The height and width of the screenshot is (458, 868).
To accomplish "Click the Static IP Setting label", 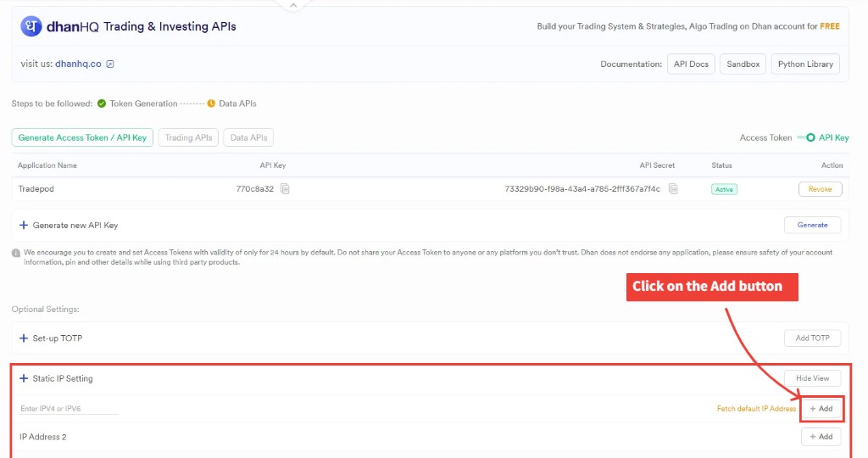I will click(x=63, y=379).
